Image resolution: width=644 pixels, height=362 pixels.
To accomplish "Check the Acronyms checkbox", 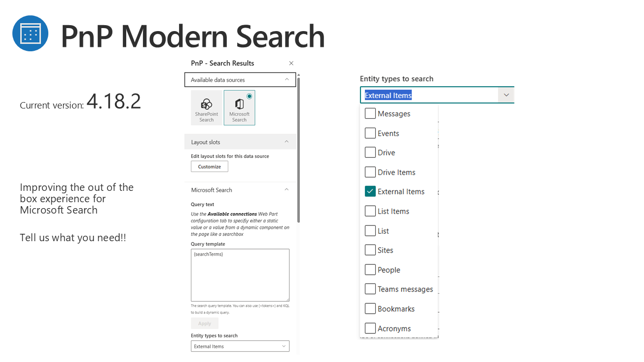I will [x=370, y=328].
